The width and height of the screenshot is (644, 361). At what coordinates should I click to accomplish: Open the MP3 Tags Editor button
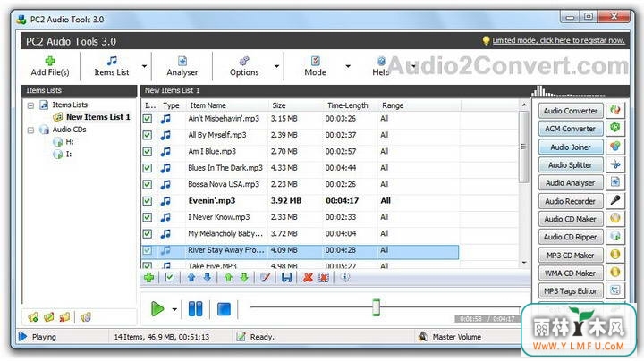pyautogui.click(x=571, y=291)
